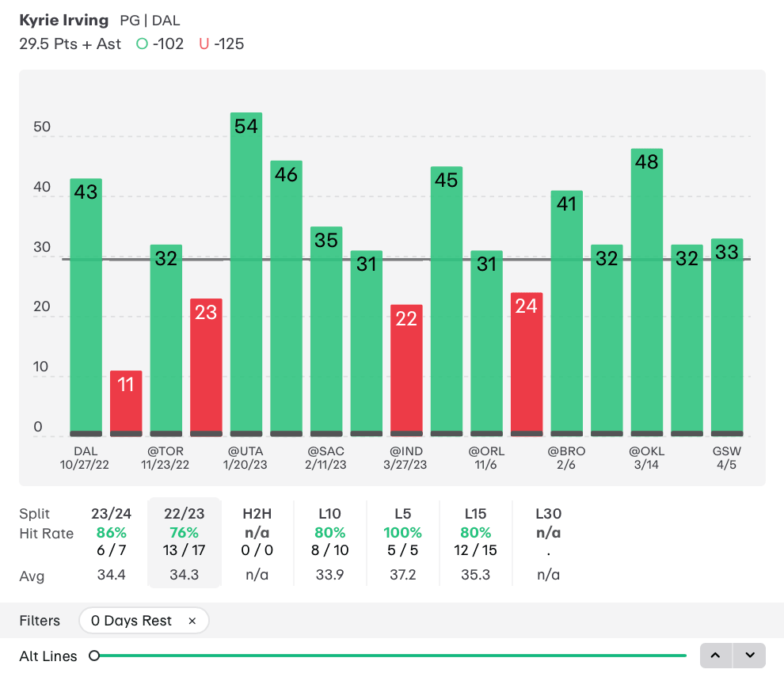Select the L15 split tab
Screen dimensions: 784x673
point(475,542)
